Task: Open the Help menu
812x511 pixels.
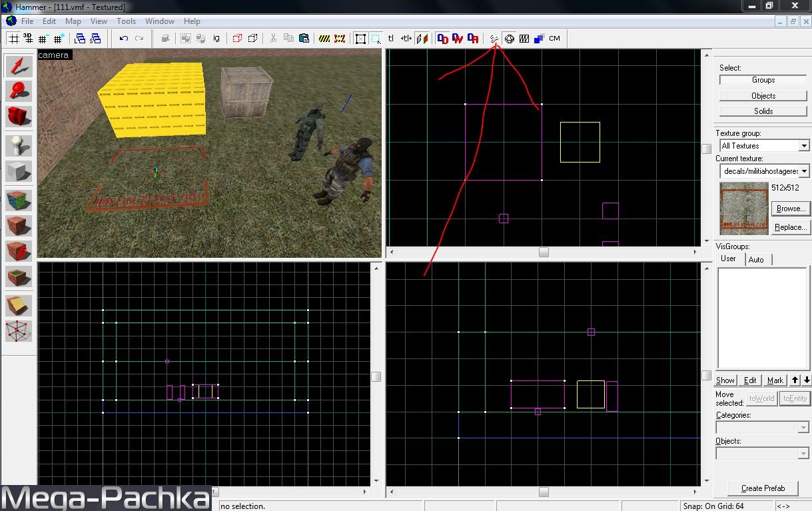Action: [192, 21]
